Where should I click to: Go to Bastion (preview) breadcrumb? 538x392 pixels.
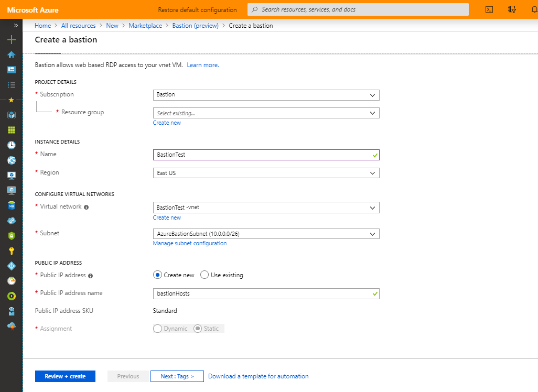click(x=195, y=26)
